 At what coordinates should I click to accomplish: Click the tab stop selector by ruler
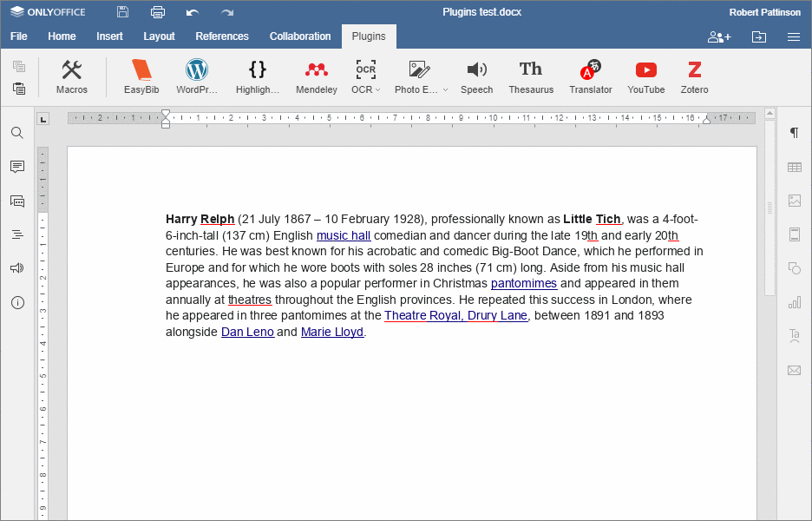point(43,119)
